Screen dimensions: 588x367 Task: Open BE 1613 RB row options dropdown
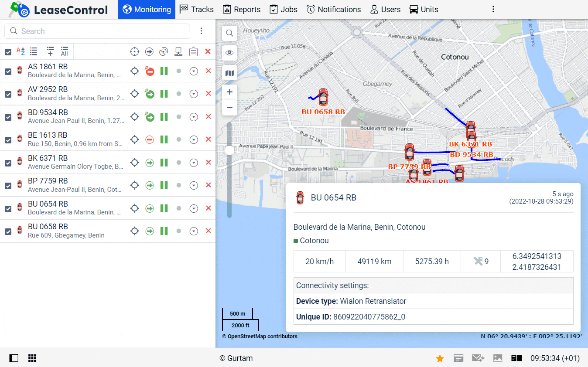click(x=194, y=139)
